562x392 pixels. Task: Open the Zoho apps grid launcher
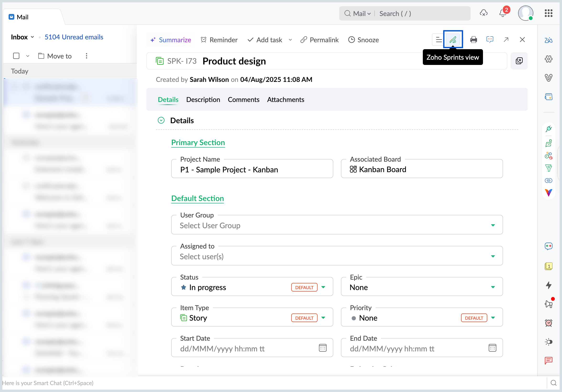click(549, 13)
